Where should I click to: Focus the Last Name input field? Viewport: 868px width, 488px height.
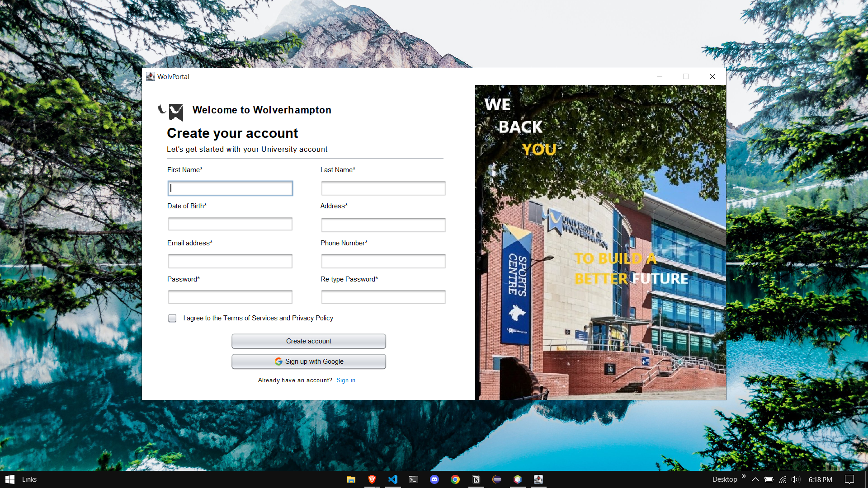(383, 188)
